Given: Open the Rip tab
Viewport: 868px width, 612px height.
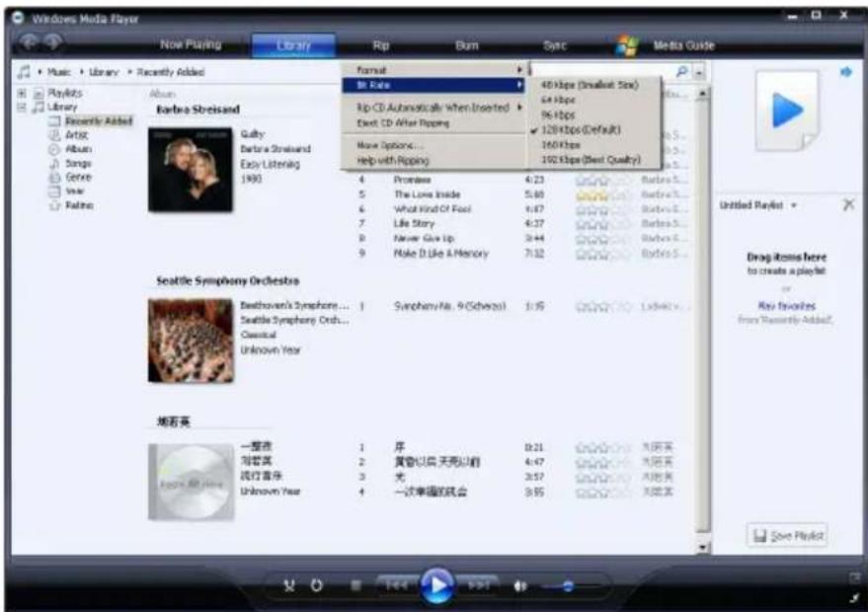Looking at the screenshot, I should [x=380, y=45].
